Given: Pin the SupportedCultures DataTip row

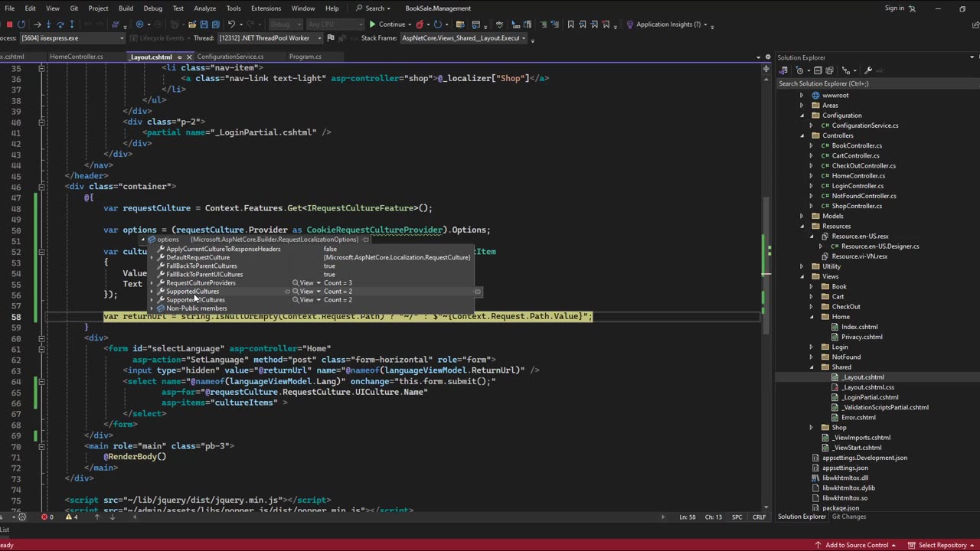Looking at the screenshot, I should pos(477,292).
